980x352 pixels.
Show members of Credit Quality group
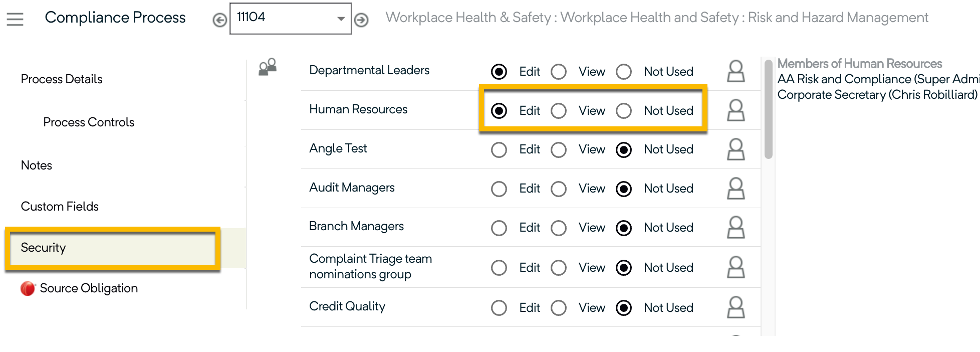[736, 307]
